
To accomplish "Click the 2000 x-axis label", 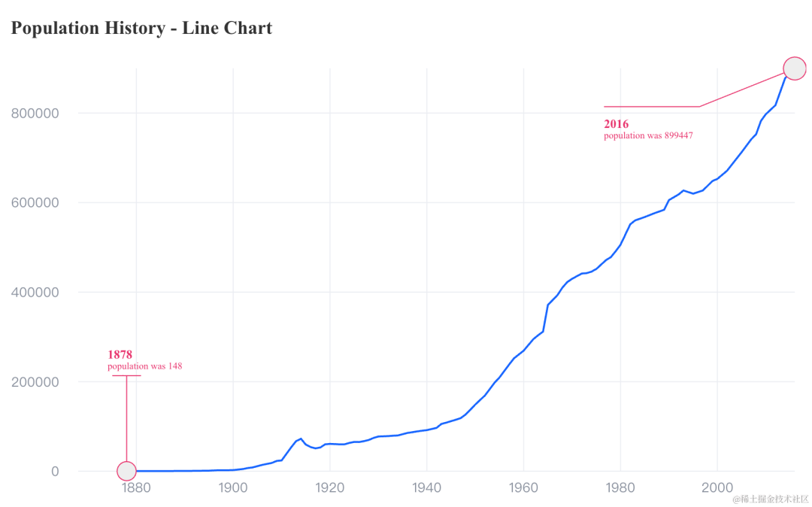I will 717,488.
